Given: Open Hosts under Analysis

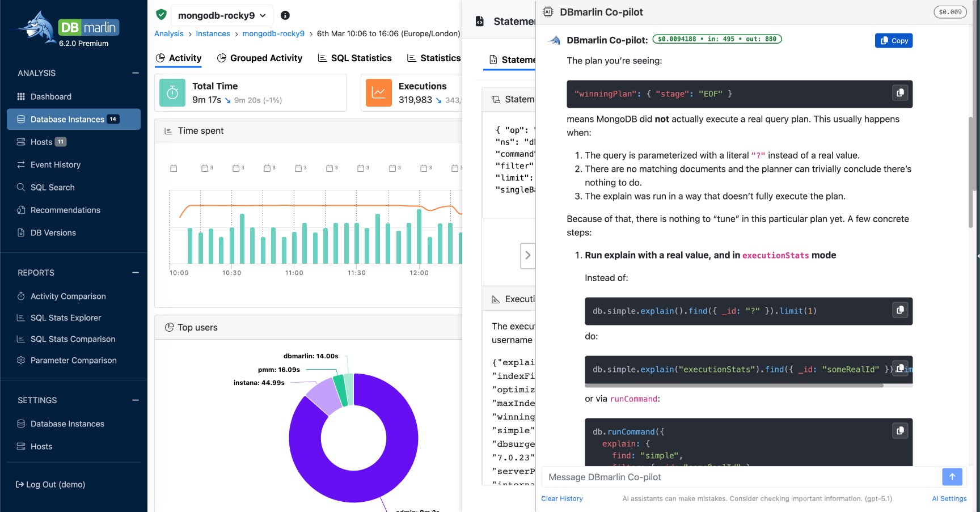Looking at the screenshot, I should pos(74,142).
